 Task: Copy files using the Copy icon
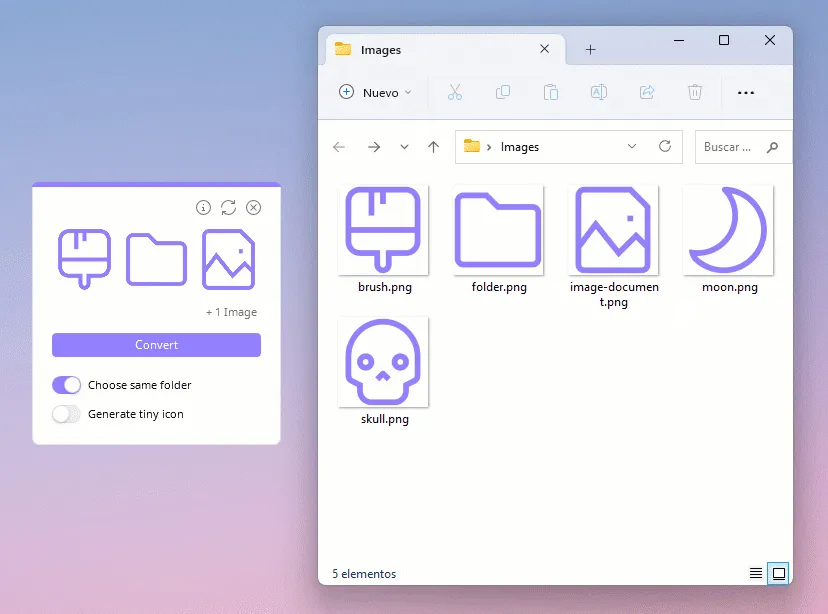(503, 92)
